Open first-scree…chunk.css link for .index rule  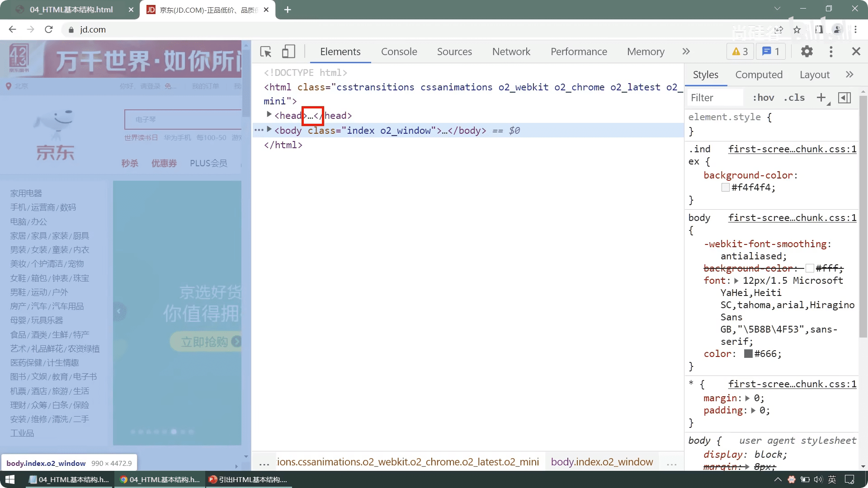click(x=792, y=149)
